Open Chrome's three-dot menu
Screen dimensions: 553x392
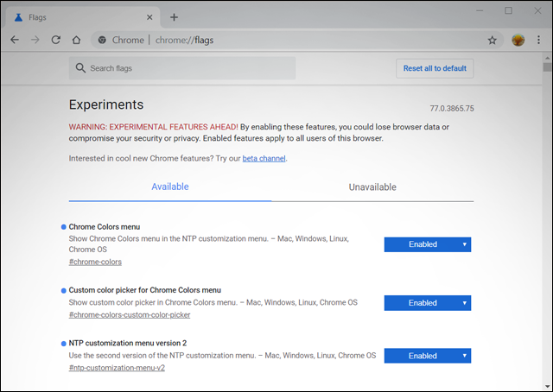pos(538,40)
